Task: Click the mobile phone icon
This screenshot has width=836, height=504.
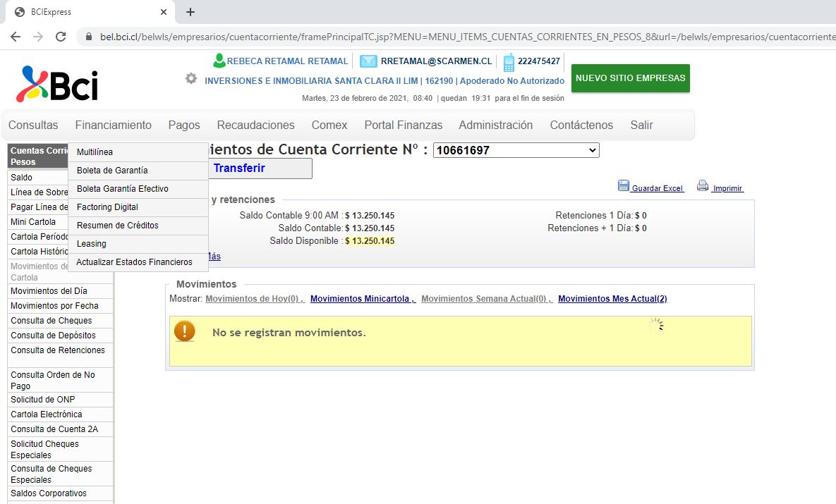Action: (509, 62)
